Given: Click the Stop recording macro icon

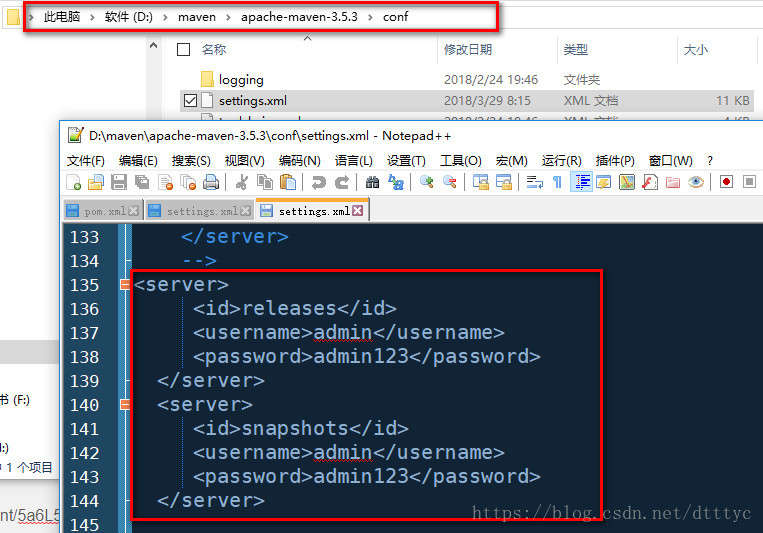Looking at the screenshot, I should tap(749, 182).
